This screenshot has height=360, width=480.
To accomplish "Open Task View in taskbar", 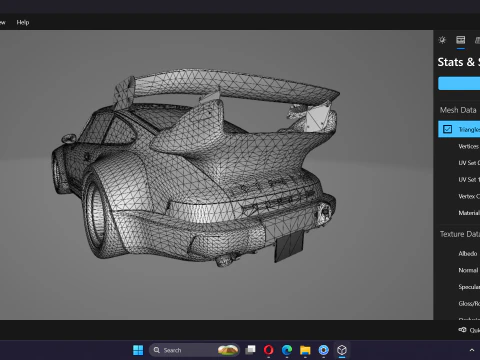I will pos(250,350).
